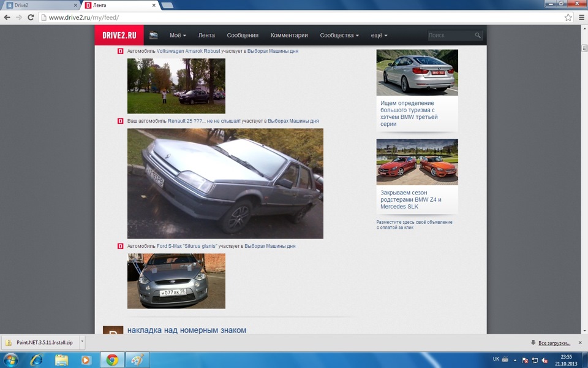Open the red BMW Z4 and Mercedes SLK thumbnail
This screenshot has width=588, height=368.
tap(417, 162)
